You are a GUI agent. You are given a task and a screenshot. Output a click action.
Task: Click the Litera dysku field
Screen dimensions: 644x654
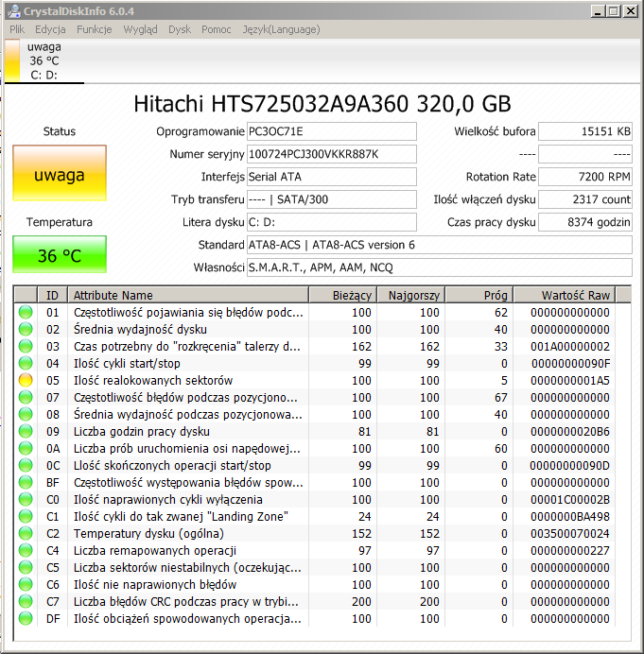click(x=332, y=222)
